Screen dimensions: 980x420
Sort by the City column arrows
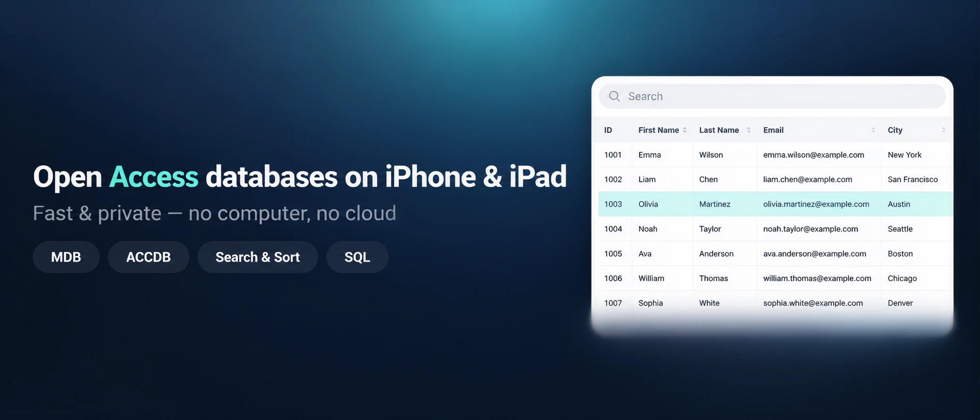[x=944, y=130]
